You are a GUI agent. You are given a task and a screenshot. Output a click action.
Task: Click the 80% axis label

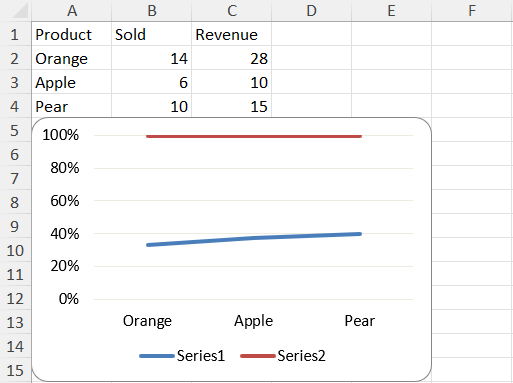coord(65,168)
